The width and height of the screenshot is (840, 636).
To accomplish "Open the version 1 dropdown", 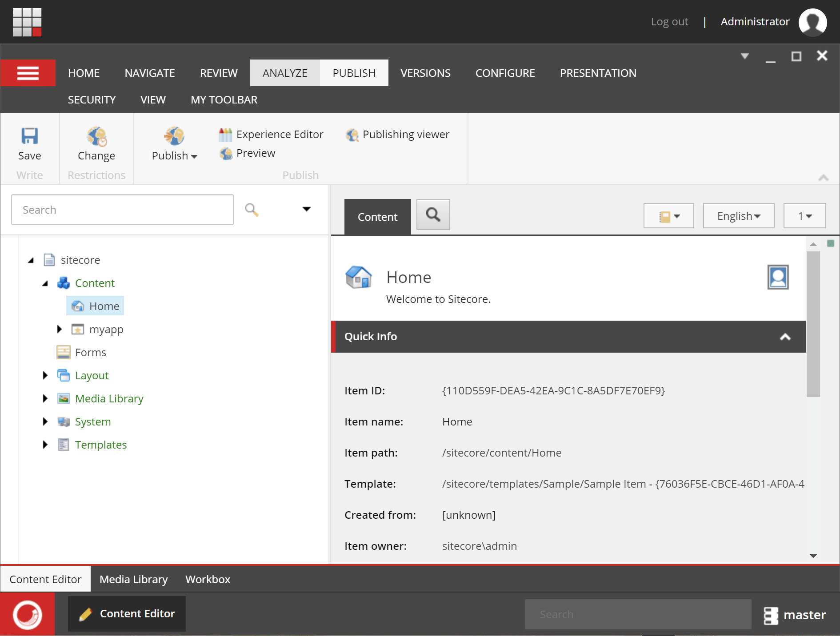I will tap(804, 216).
